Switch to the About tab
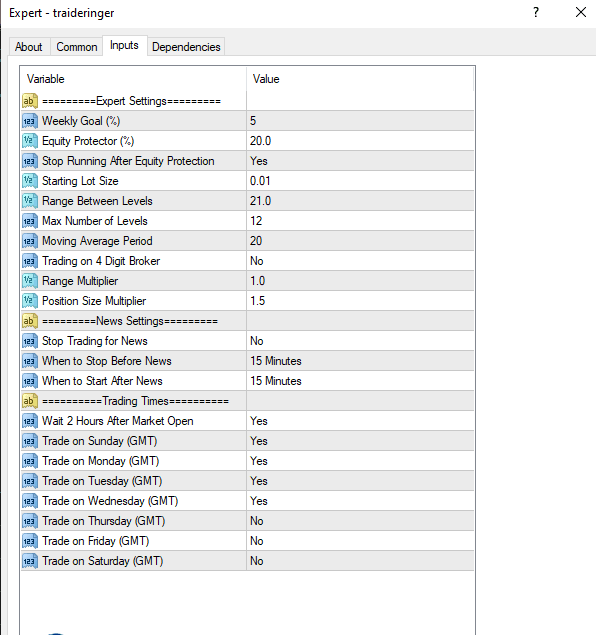Viewport: 596px width, 635px height. pyautogui.click(x=28, y=47)
